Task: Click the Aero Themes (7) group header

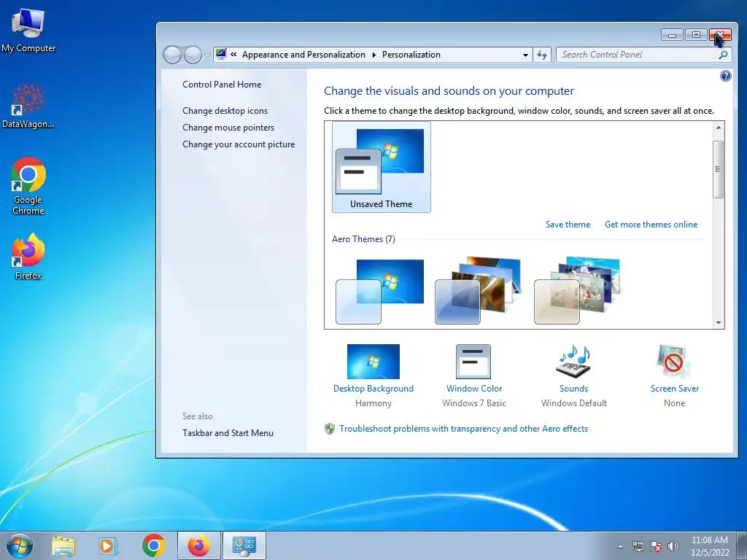Action: click(x=363, y=239)
